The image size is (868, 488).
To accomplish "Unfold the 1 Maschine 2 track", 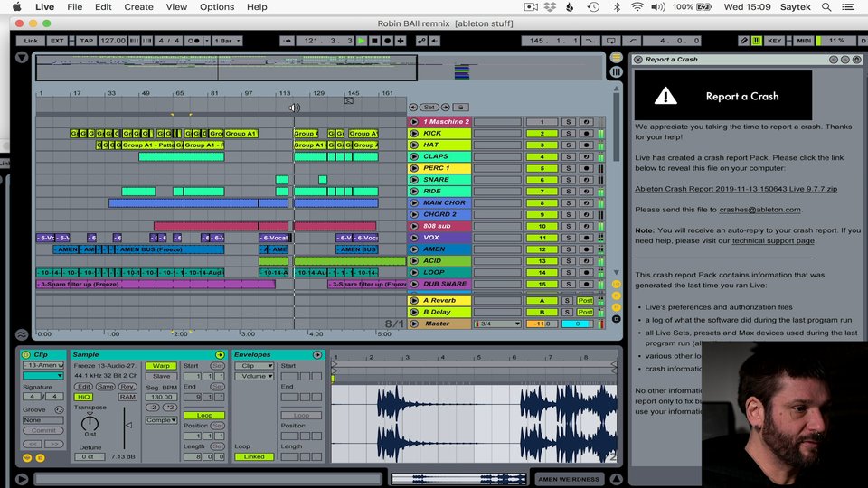I will point(414,122).
